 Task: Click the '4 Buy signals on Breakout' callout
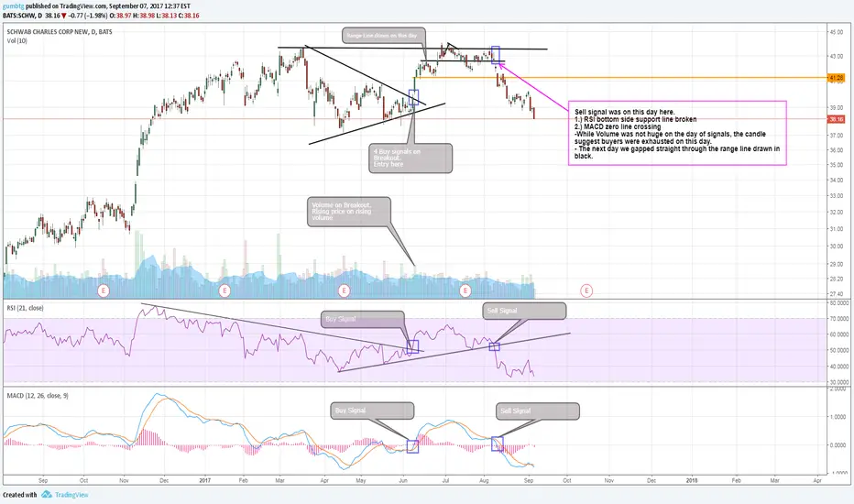click(411, 158)
